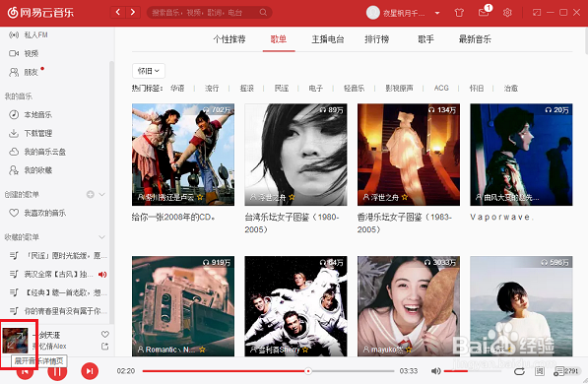Viewport: 588px width, 384px height.
Task: Open collected playlist 黄汉全席【古风】
Action: pyautogui.click(x=58, y=274)
